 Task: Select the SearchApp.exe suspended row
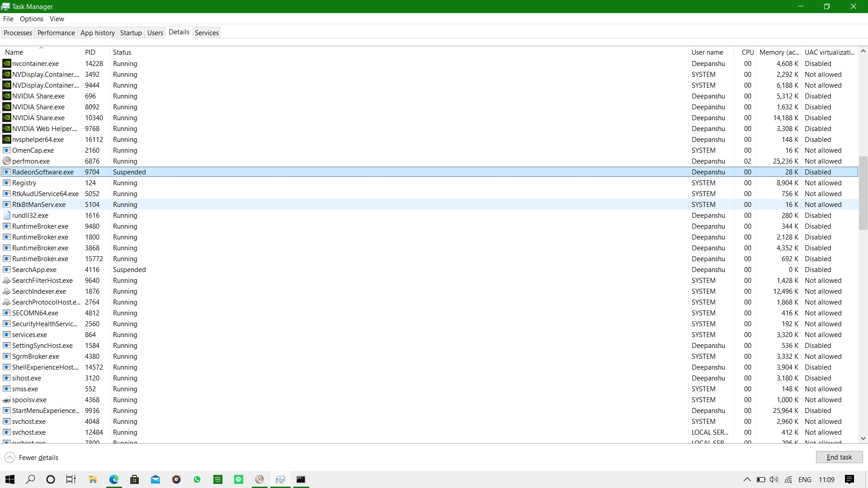pyautogui.click(x=129, y=270)
